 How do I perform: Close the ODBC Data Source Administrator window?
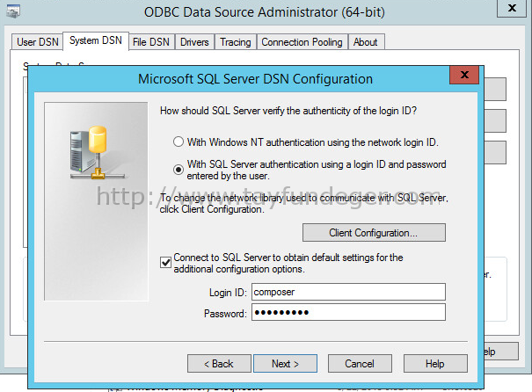coord(512,8)
